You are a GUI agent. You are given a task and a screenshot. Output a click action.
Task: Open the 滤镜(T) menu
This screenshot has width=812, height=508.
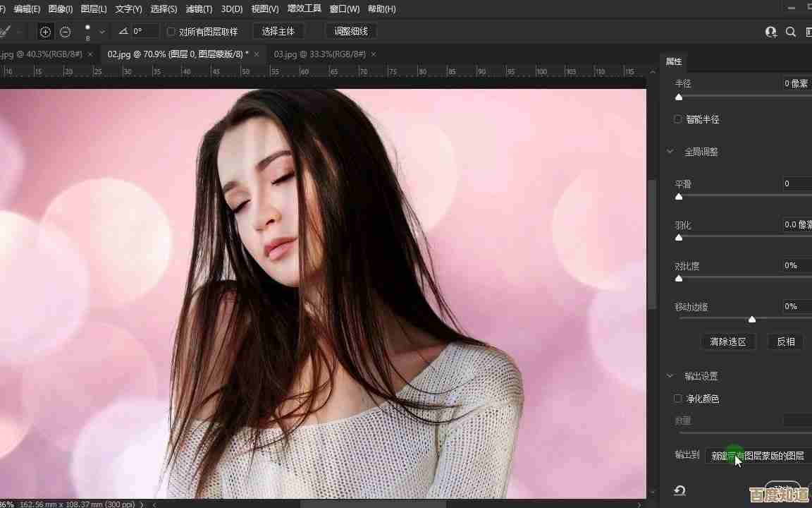(x=199, y=9)
